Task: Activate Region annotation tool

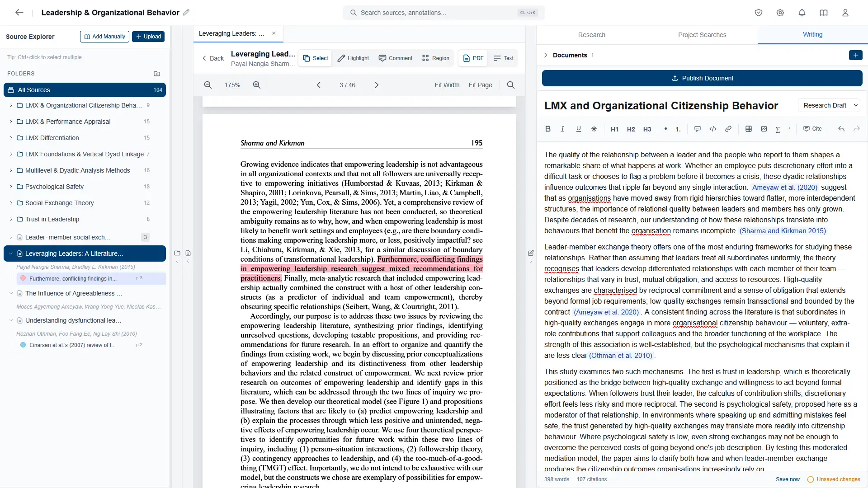Action: point(436,58)
